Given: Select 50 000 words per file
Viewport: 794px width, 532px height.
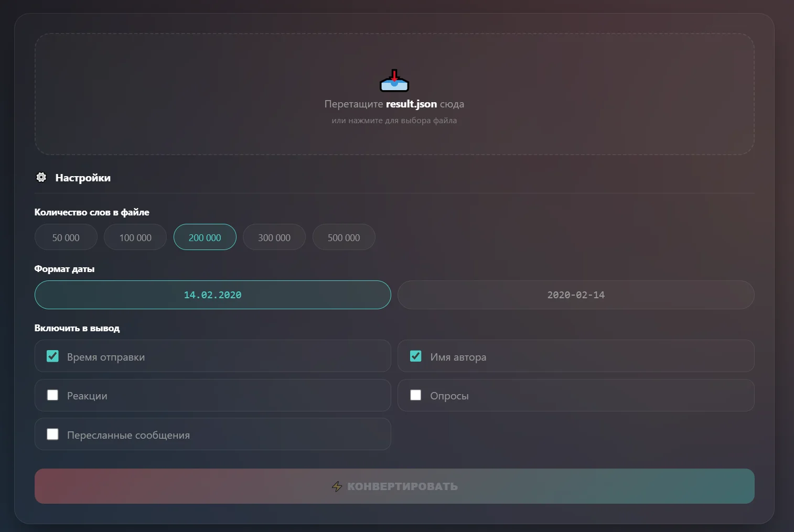Looking at the screenshot, I should 66,237.
